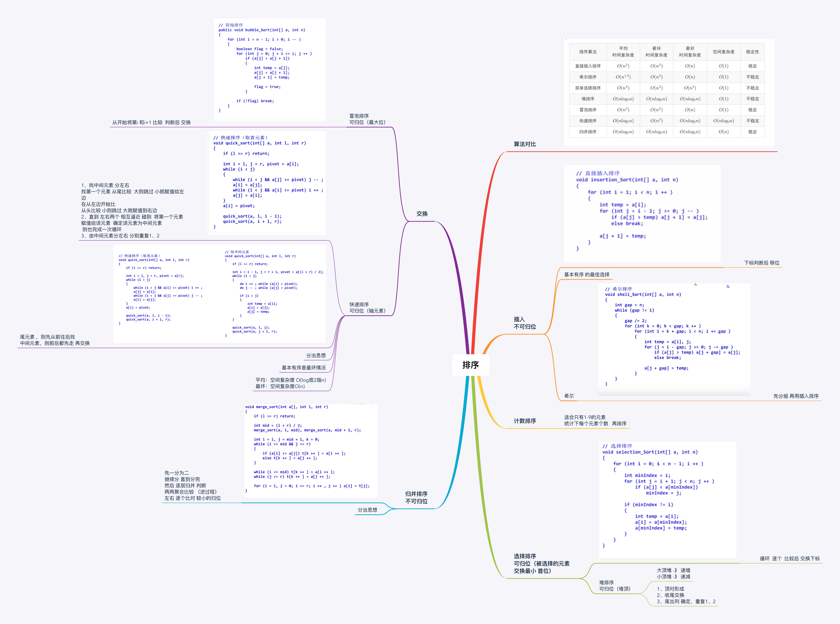Select the central 排序 root node

tap(470, 365)
